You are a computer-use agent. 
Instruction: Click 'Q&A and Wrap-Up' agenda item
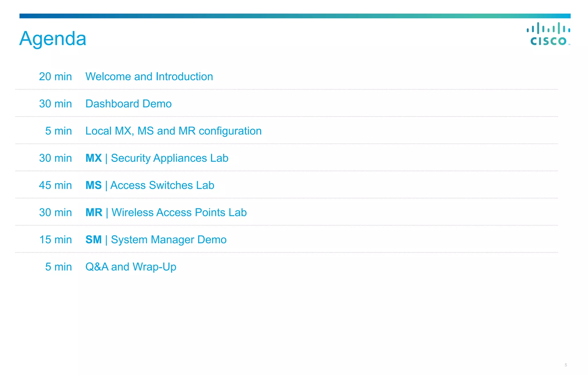coord(131,267)
